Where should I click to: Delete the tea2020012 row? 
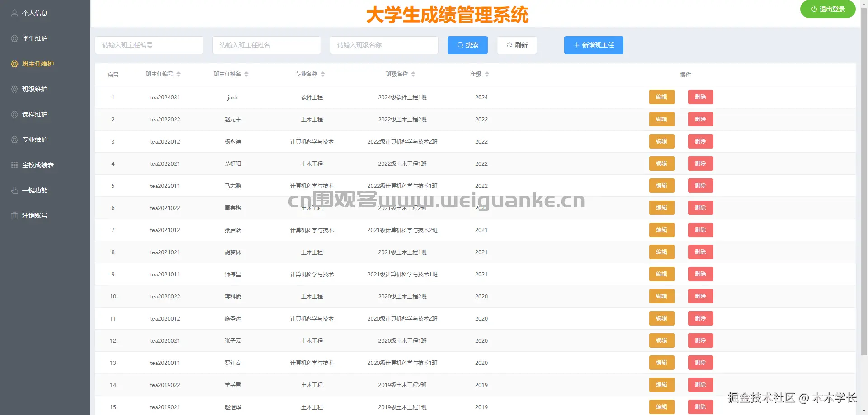[x=700, y=318]
